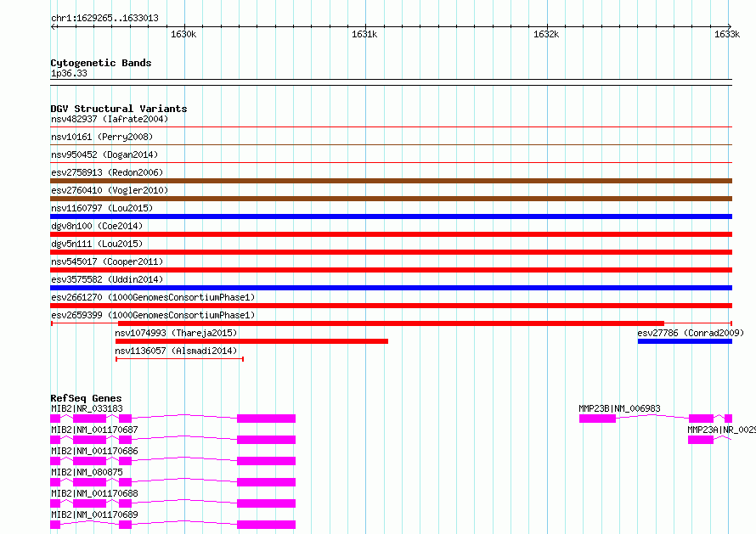Click the MIB2|NM_001170688 transcript label
This screenshot has height=534, width=756.
[94, 493]
